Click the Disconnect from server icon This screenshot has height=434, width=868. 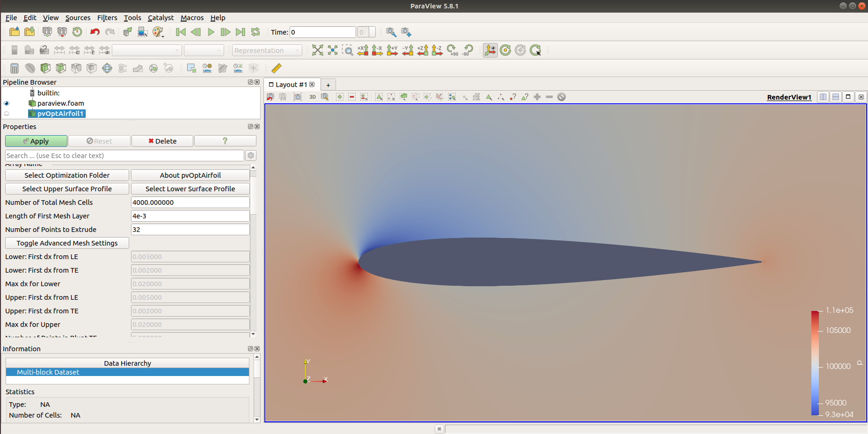pos(62,32)
